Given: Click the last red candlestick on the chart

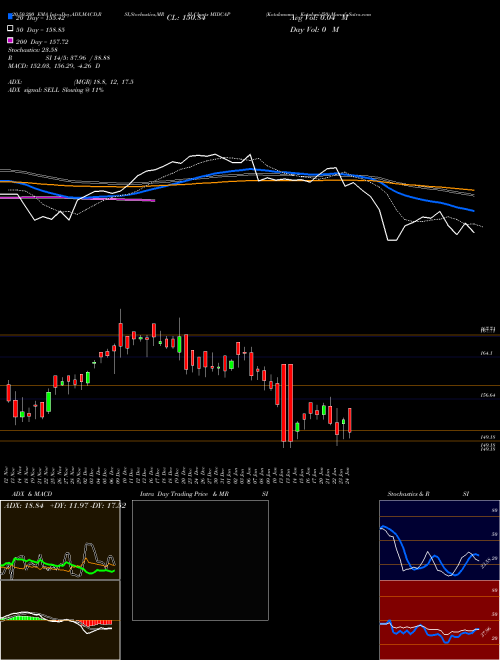Looking at the screenshot, I should pyautogui.click(x=350, y=420).
